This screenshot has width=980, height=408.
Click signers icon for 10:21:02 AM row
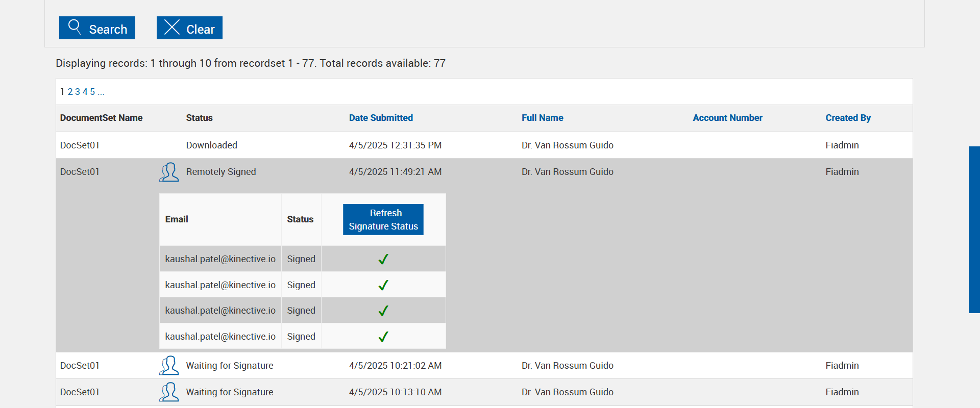(169, 366)
